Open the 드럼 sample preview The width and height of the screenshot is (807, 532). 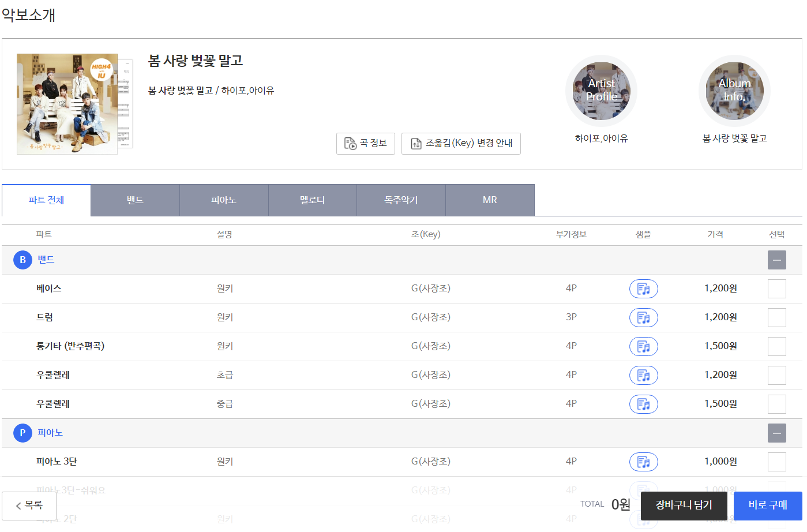(x=643, y=317)
